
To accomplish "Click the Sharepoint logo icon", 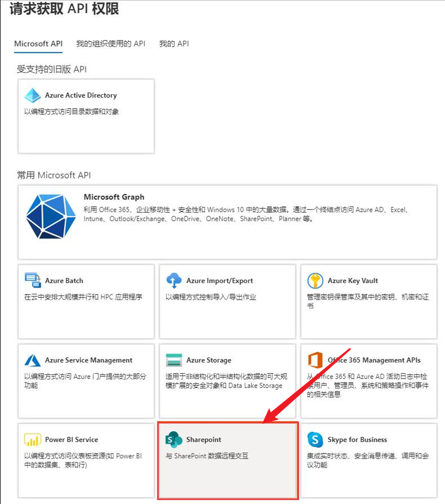I will (x=174, y=440).
